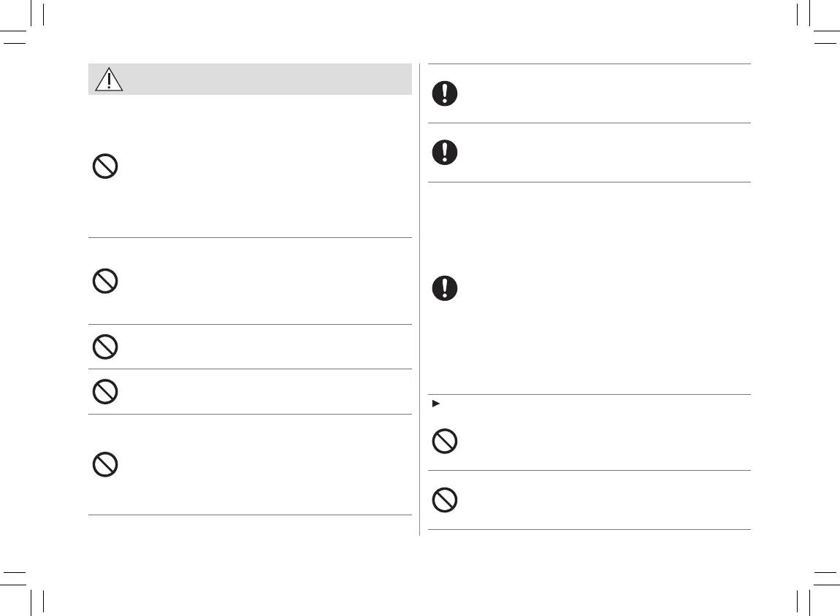
Task: Click the third prohibition icon in left column
Action: point(105,347)
